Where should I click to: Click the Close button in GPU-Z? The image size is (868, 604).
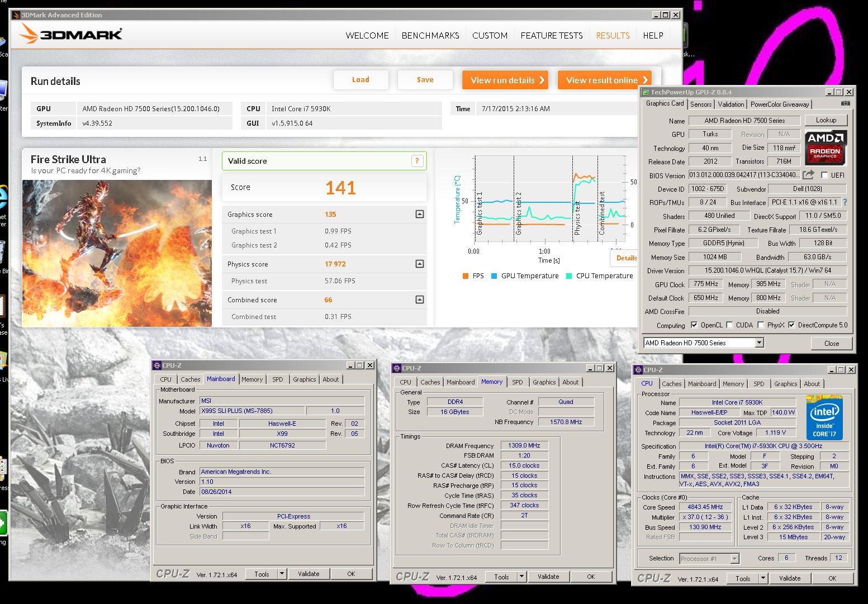click(832, 343)
